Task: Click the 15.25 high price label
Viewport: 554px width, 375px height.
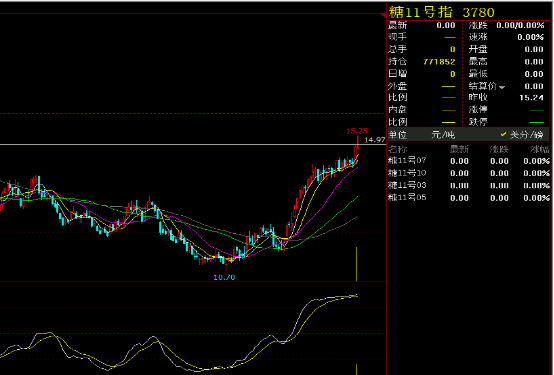Action: [x=356, y=131]
